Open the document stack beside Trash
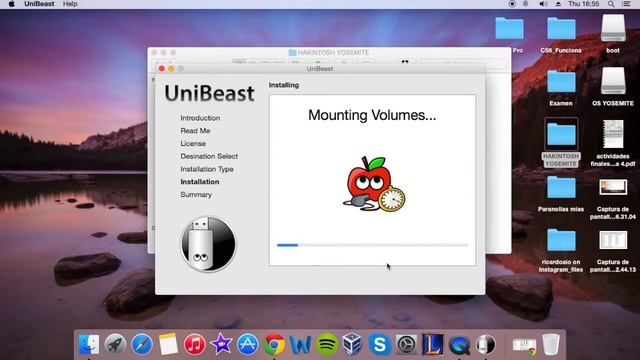Screen dimensions: 640x360 524,345
